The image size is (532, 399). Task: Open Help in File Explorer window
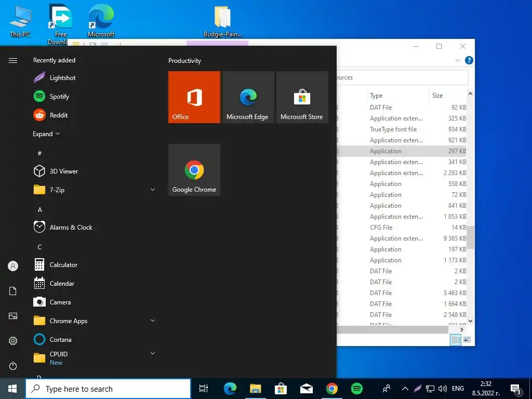(x=469, y=60)
